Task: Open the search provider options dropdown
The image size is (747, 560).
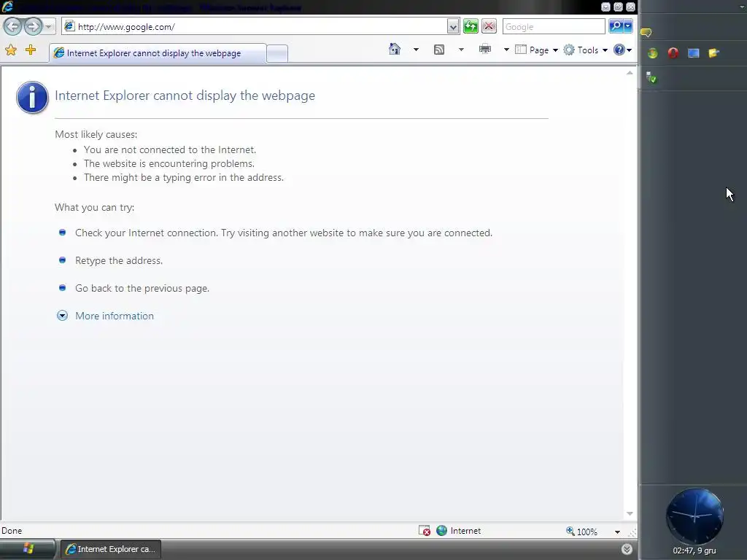Action: point(628,26)
